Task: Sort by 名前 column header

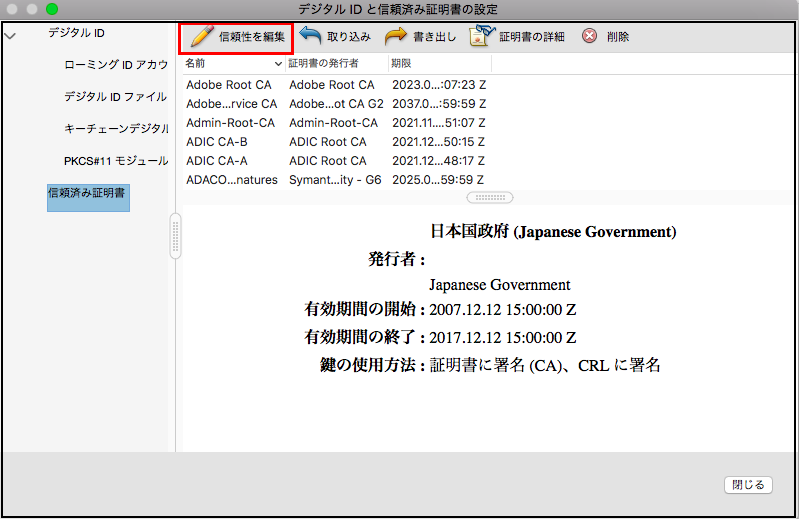Action: [x=233, y=63]
